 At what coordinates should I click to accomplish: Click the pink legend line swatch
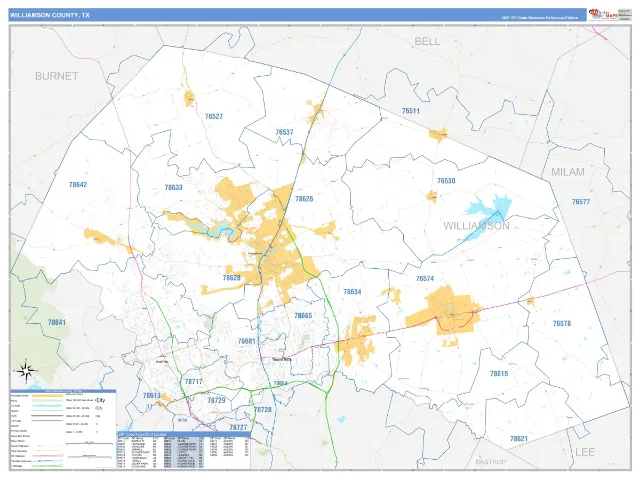(47, 456)
